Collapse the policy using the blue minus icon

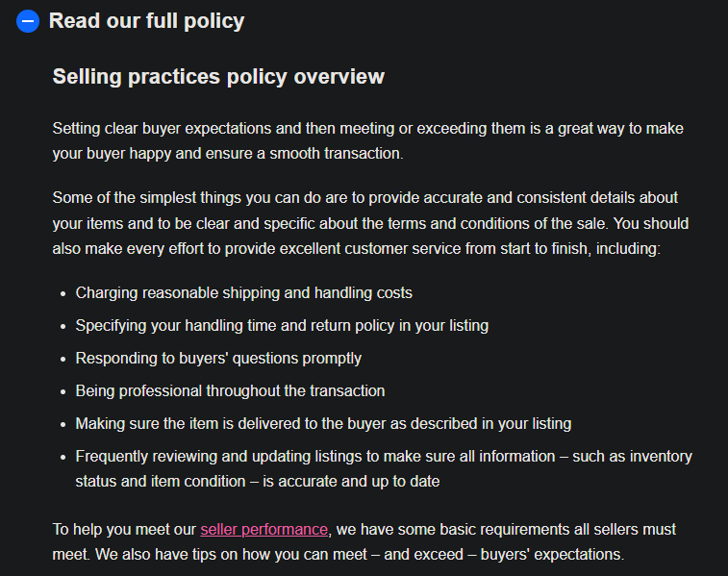tap(28, 21)
